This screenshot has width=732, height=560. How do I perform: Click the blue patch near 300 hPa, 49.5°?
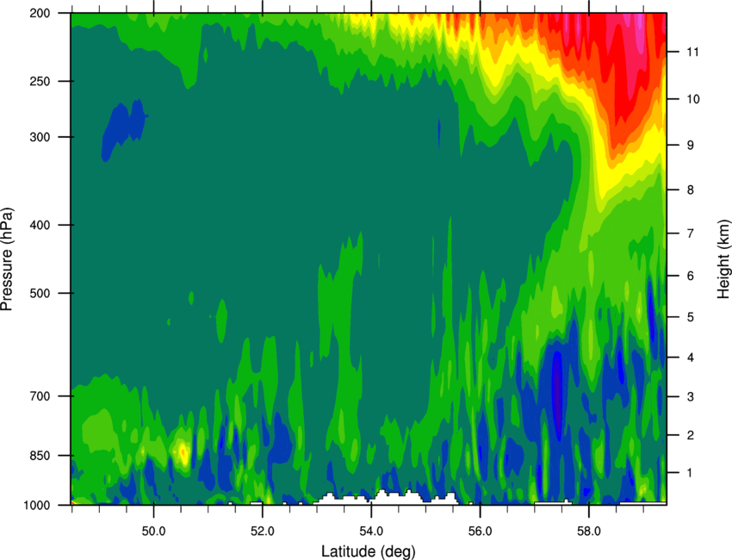(x=123, y=128)
